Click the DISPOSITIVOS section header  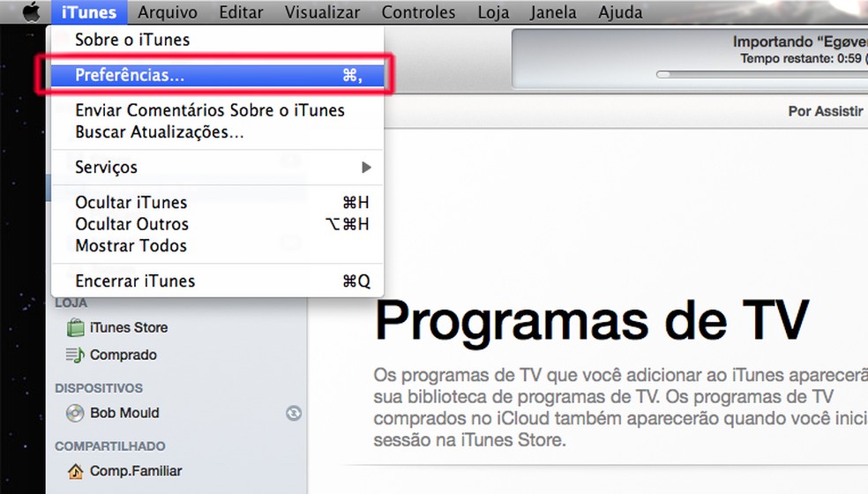pos(99,388)
